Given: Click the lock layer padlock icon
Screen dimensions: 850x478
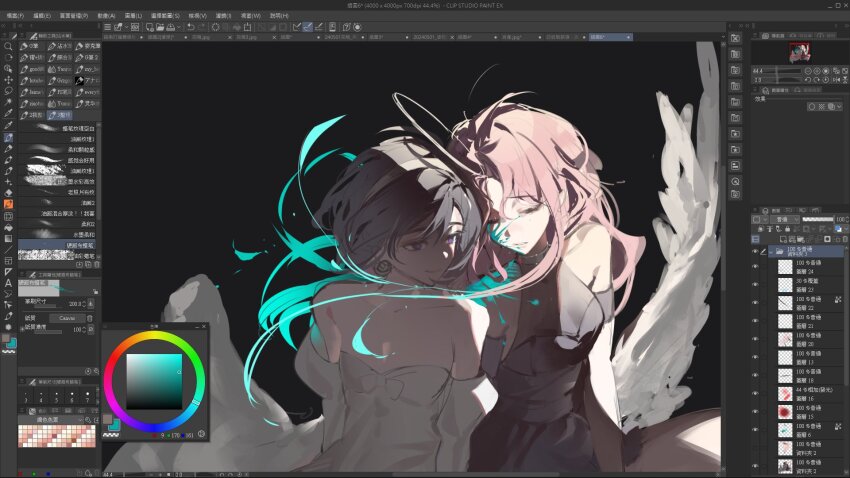Looking at the screenshot, I should click(x=787, y=229).
